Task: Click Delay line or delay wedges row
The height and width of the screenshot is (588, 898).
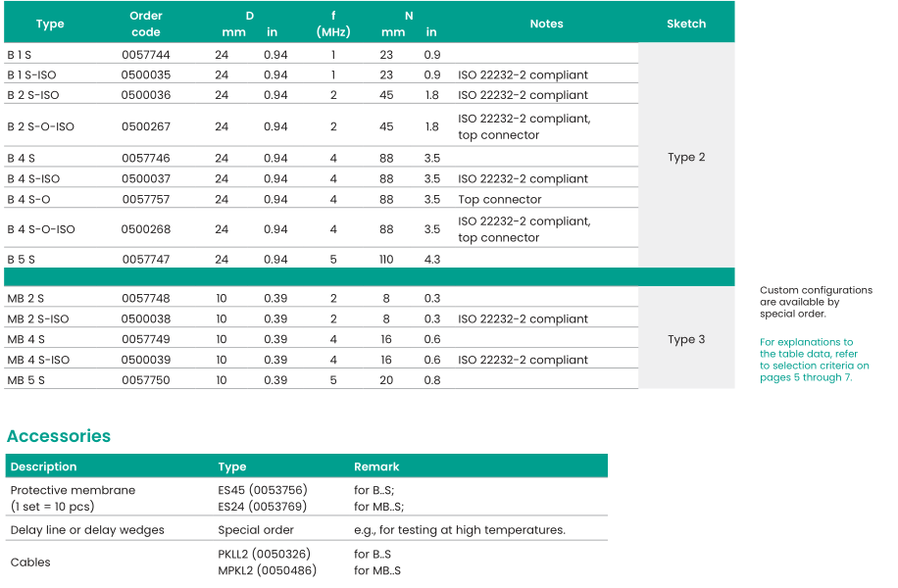Action: click(87, 530)
